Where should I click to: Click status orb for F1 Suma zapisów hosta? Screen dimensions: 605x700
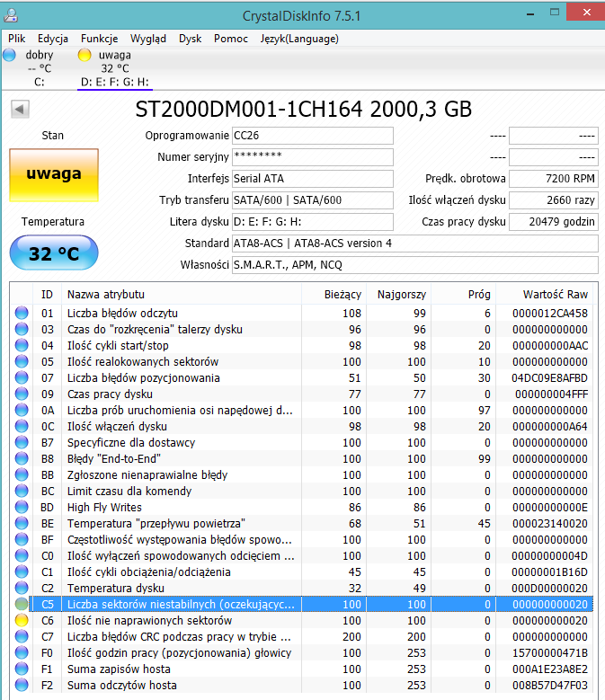tap(22, 669)
